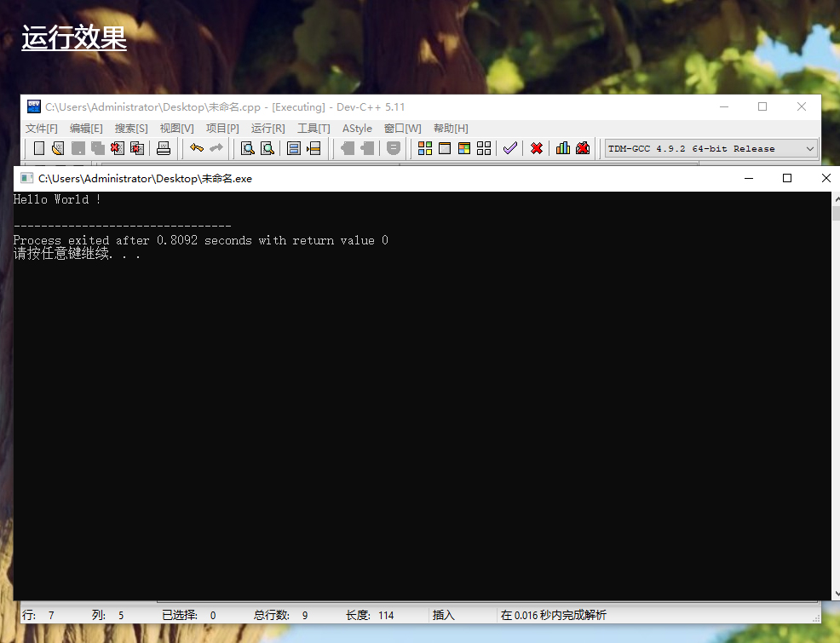
Task: Click the Compile and Run toolbar icon
Action: (x=464, y=148)
